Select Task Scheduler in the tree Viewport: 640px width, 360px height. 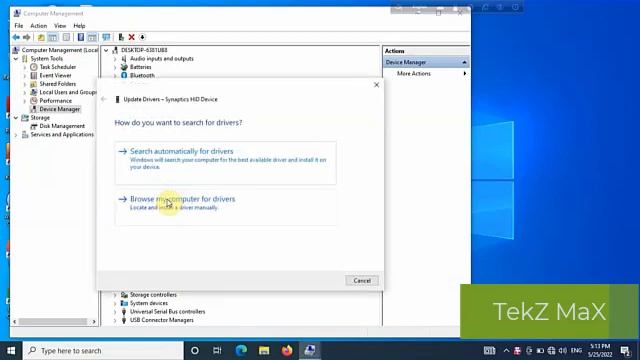click(x=58, y=67)
